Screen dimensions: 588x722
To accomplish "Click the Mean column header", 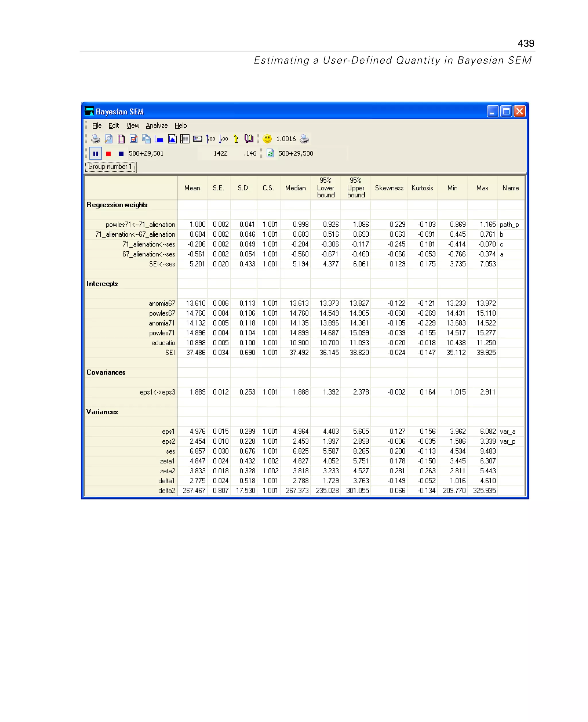I will [x=192, y=188].
